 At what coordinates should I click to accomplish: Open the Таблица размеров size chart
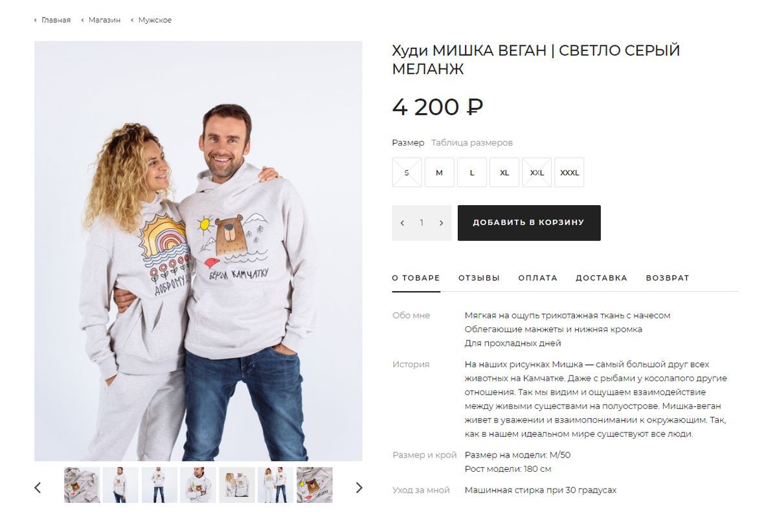pyautogui.click(x=472, y=142)
